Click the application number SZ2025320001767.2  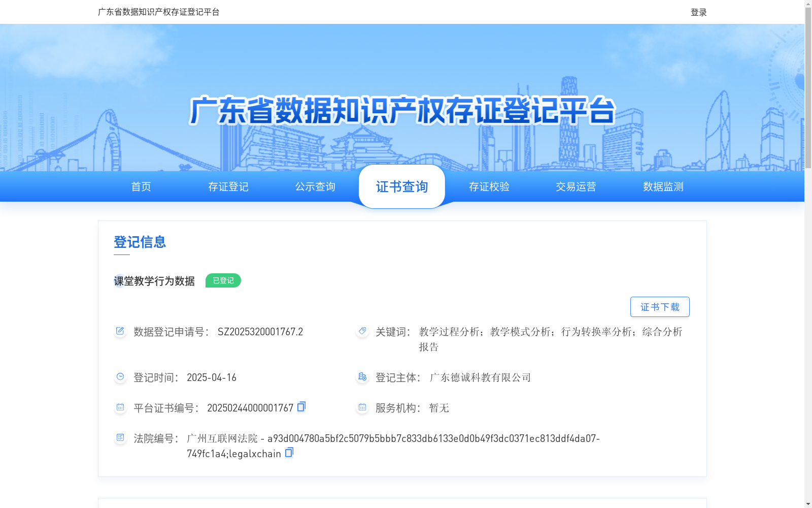pos(260,332)
